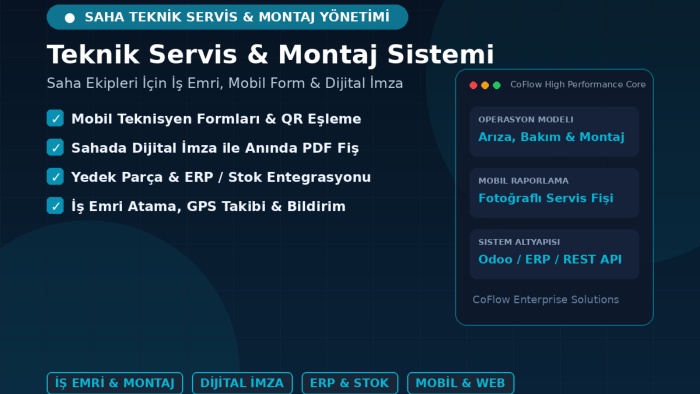Click the CoFlow High Performance Core title
The height and width of the screenshot is (394, 700).
click(x=578, y=85)
